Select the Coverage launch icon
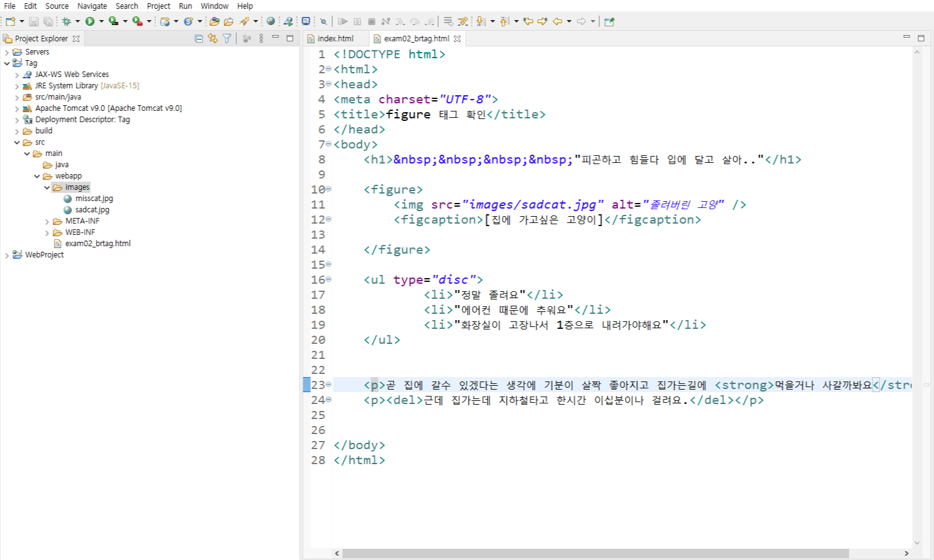This screenshot has width=934, height=560. [x=114, y=21]
